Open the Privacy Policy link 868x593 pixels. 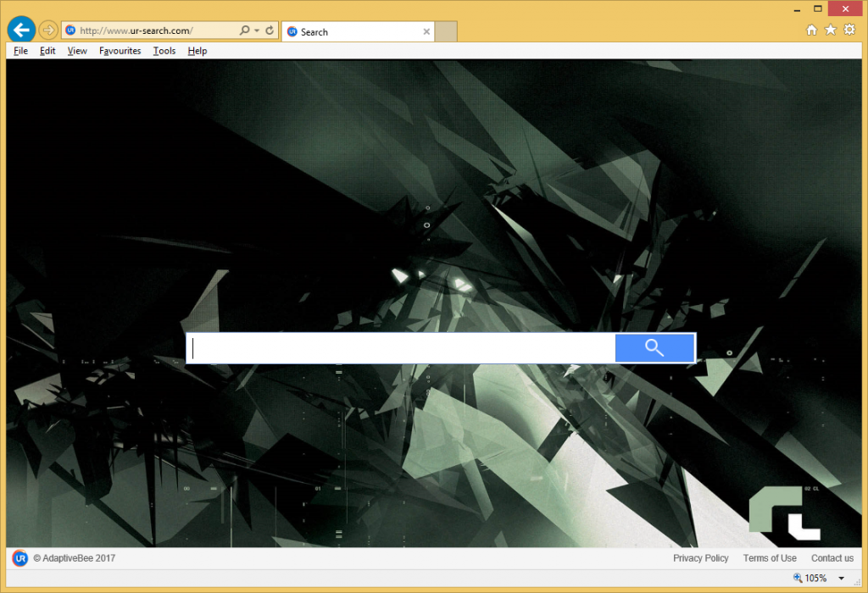click(x=701, y=559)
